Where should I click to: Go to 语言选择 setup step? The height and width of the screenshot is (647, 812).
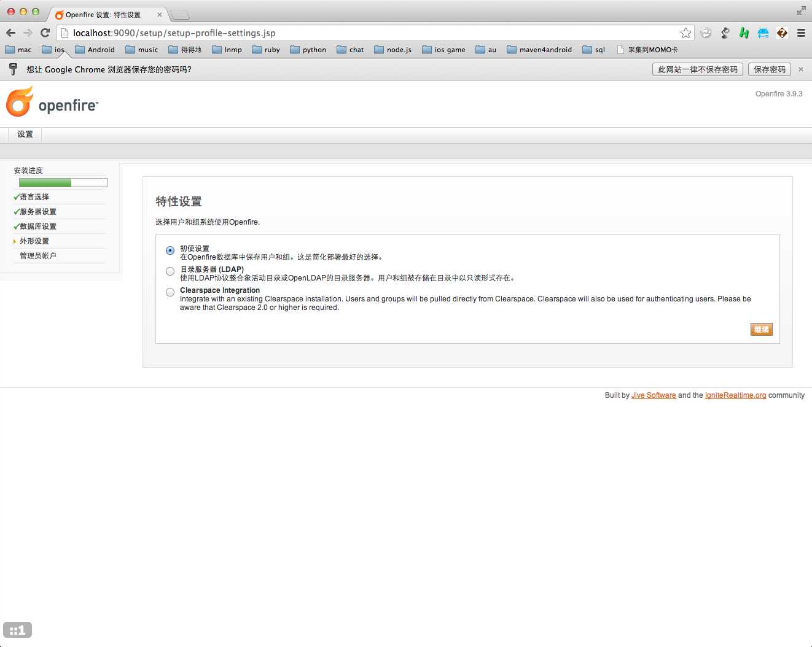(34, 197)
